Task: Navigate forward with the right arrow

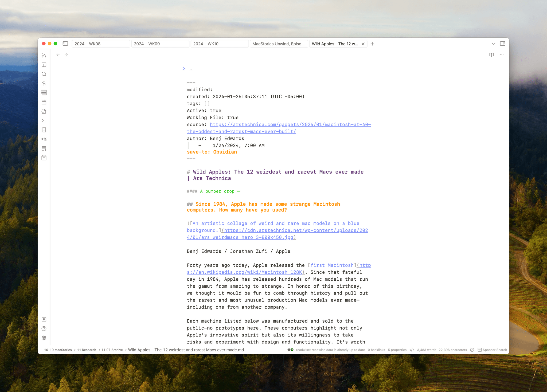Action: click(x=66, y=55)
